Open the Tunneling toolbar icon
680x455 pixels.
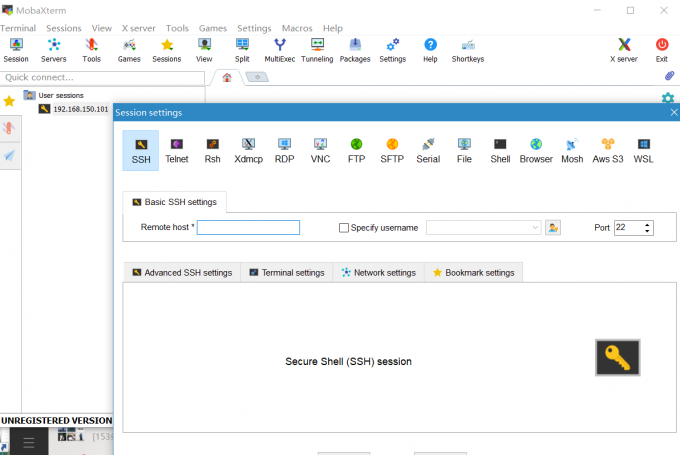tap(317, 50)
